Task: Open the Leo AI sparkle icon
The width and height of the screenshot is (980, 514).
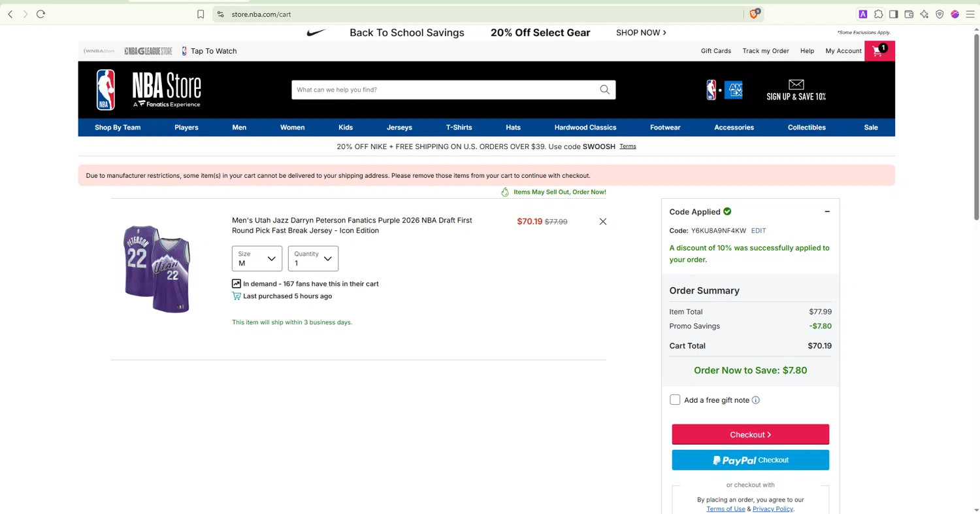Action: point(924,14)
